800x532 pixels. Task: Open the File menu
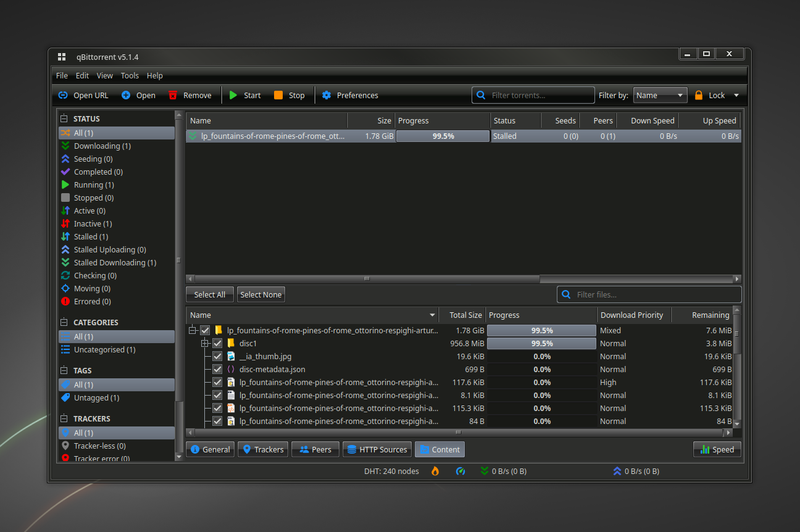62,75
